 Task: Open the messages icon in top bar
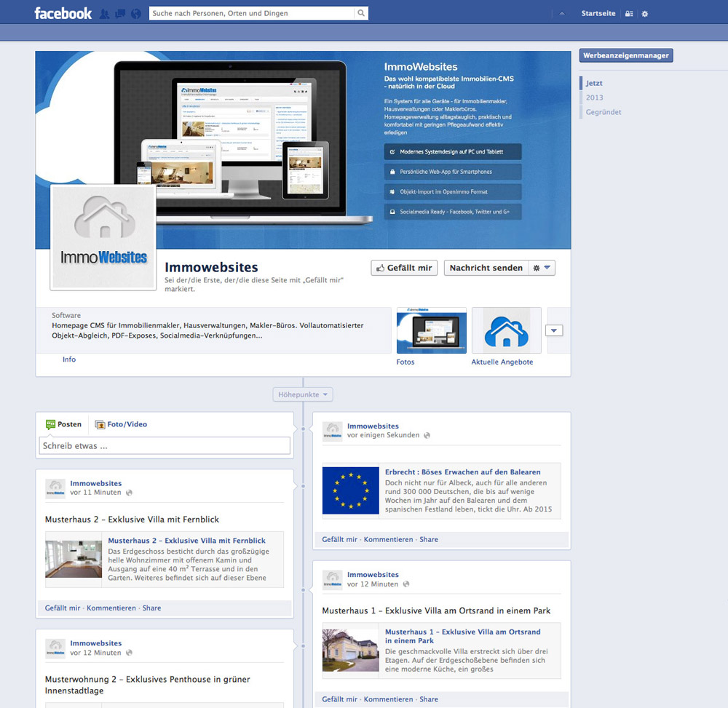(x=120, y=14)
